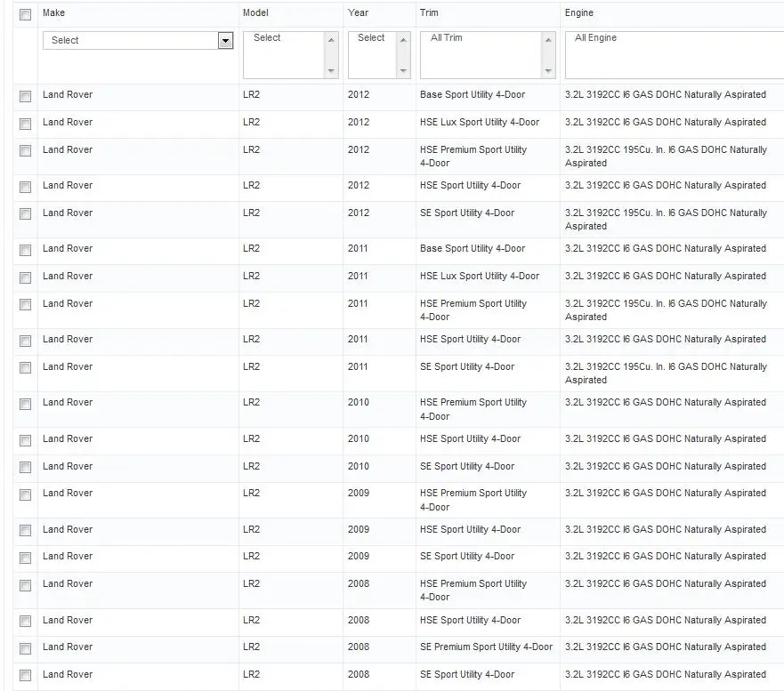Mark the 2009 HSE Sport Utility row checkbox
The height and width of the screenshot is (691, 784).
[25, 530]
